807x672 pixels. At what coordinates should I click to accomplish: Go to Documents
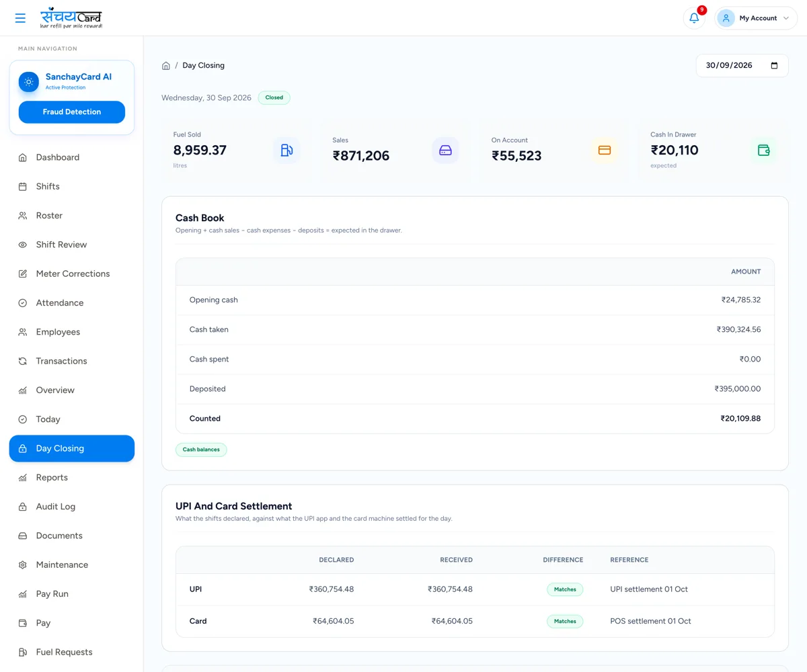[x=72, y=536]
